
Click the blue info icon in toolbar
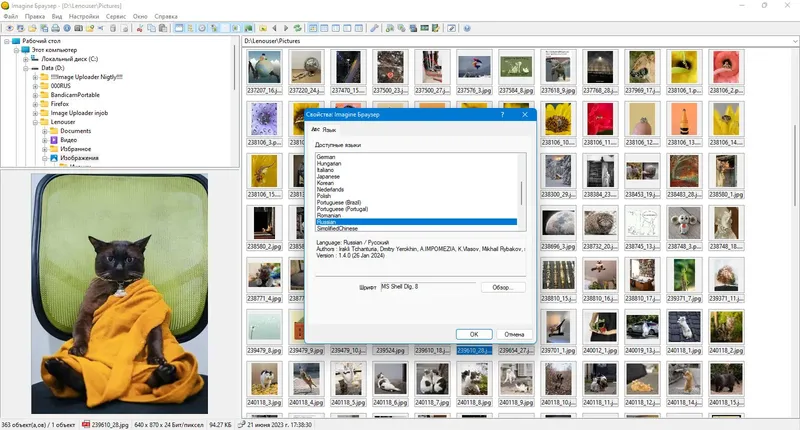click(67, 28)
